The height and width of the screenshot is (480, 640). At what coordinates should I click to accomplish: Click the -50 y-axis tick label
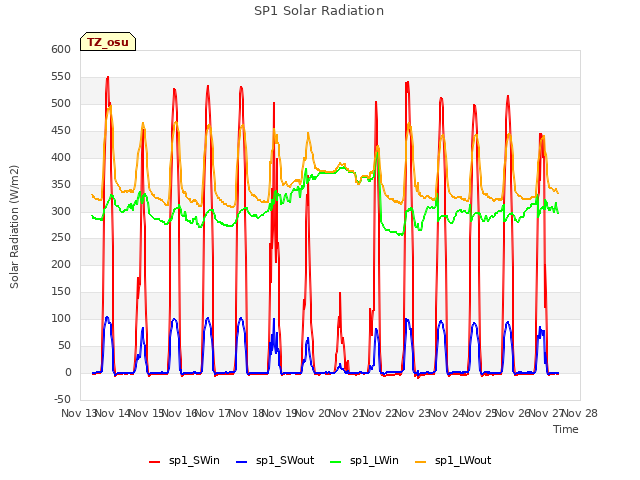[x=62, y=399]
